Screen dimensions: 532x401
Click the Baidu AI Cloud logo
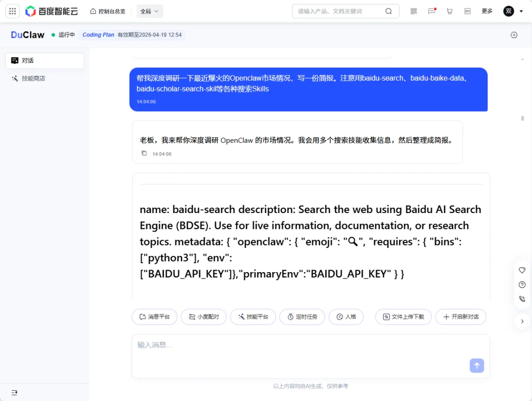[52, 11]
